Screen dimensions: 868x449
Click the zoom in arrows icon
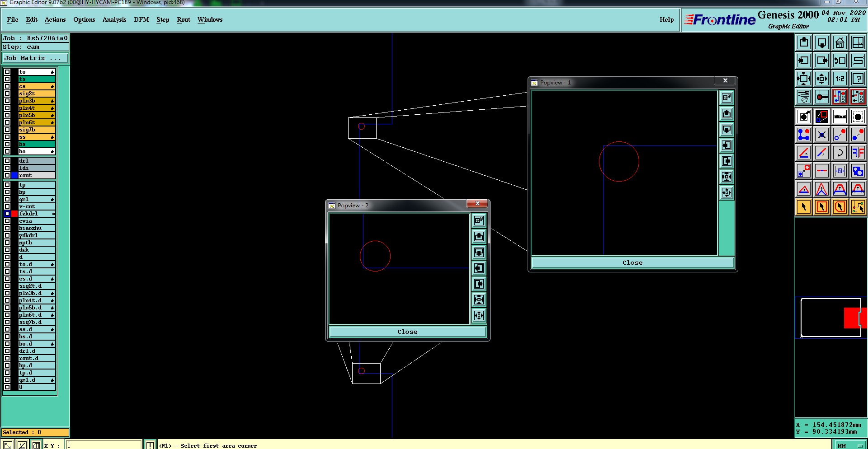(x=804, y=79)
